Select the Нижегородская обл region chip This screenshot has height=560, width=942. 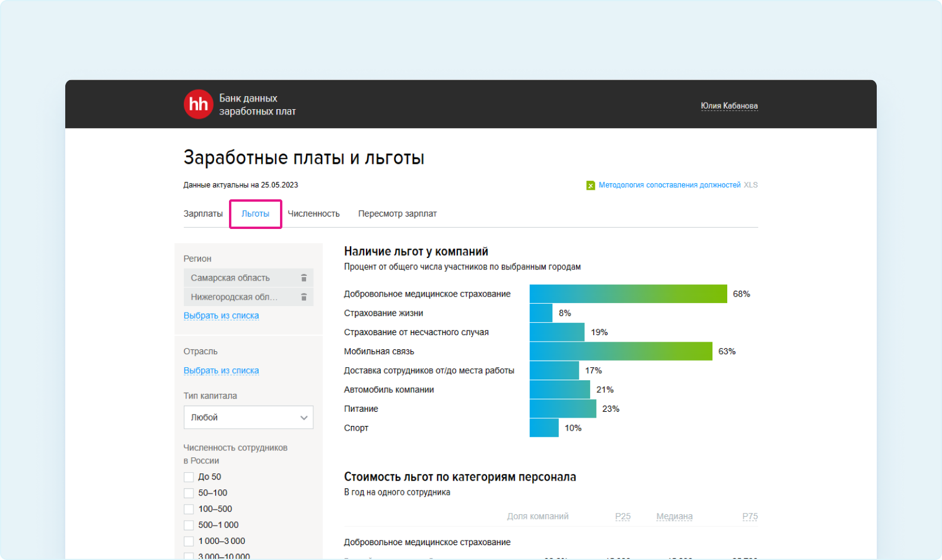[x=249, y=297]
